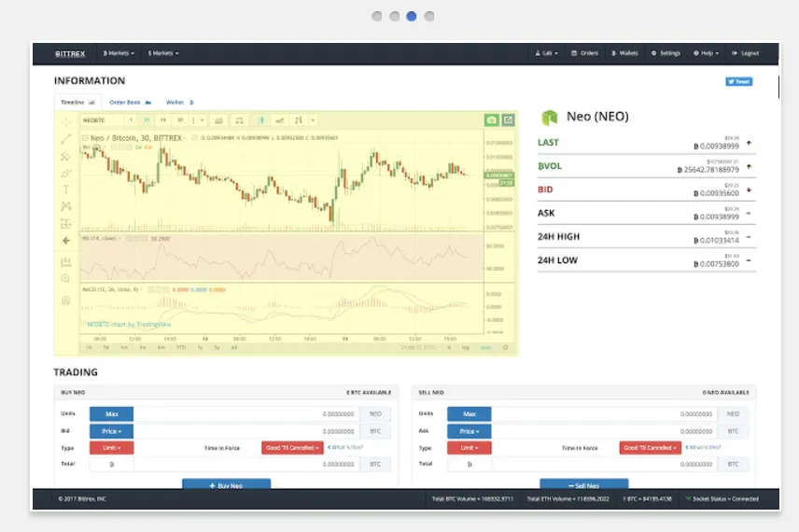Click Max button in Buy Neo panel
This screenshot has height=532, width=799.
click(112, 414)
